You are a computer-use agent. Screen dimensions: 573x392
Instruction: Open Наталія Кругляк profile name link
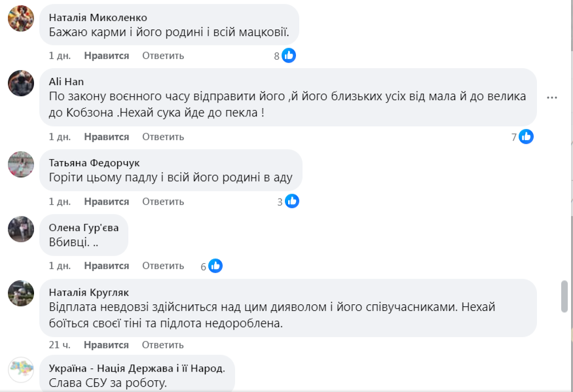tap(88, 292)
